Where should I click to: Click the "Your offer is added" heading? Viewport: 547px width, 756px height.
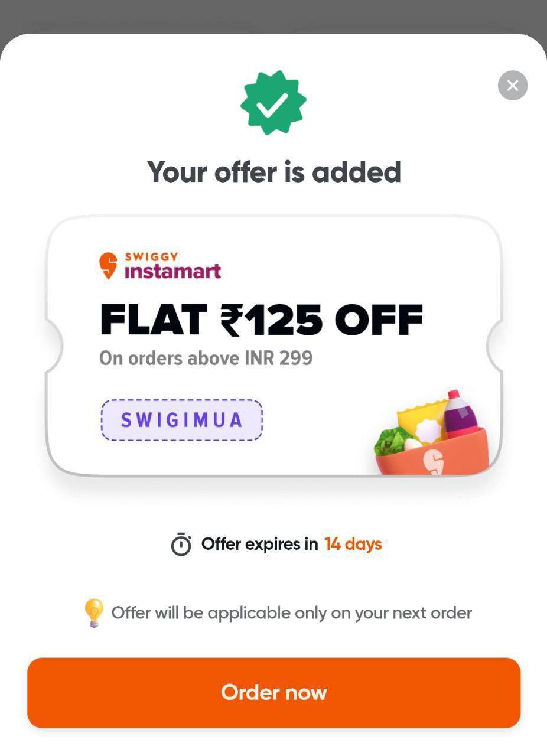click(273, 171)
